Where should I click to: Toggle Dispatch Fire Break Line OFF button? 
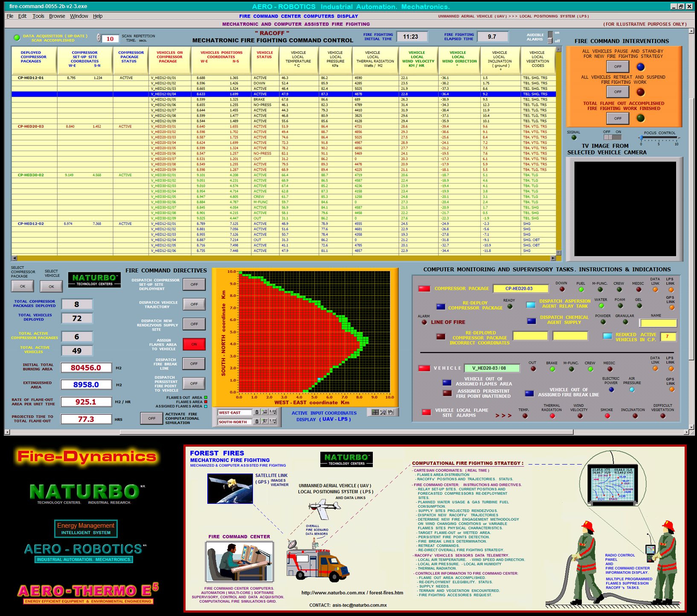click(x=194, y=363)
